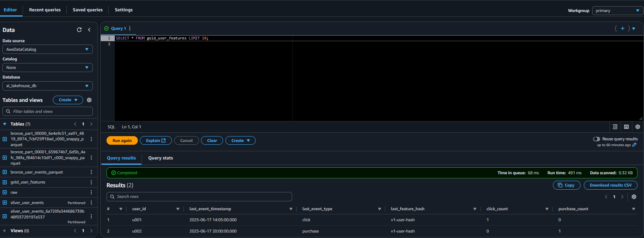This screenshot has height=238, width=644.
Task: Sort by last_event_type column
Action: tap(379, 209)
